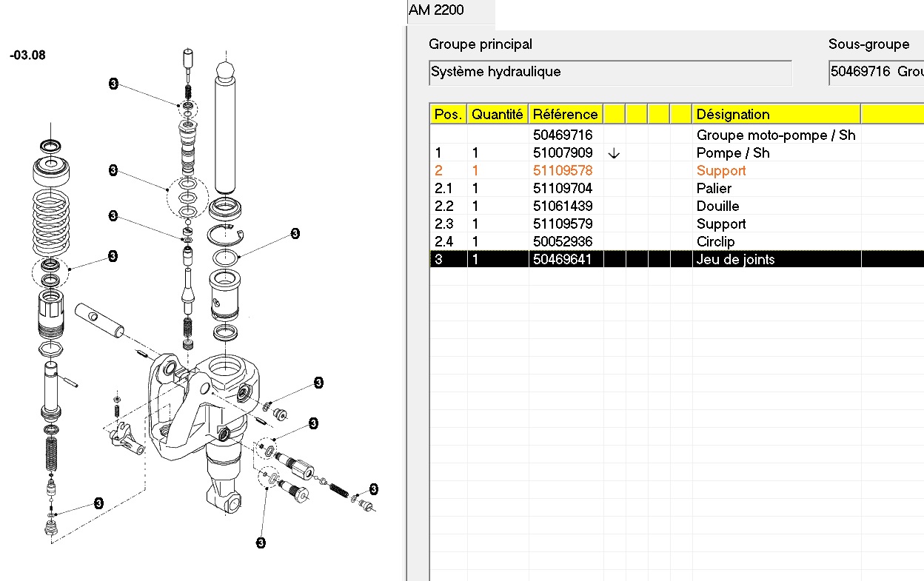Click callout 3 at far right near small plug
The image size is (924, 581).
tap(373, 489)
